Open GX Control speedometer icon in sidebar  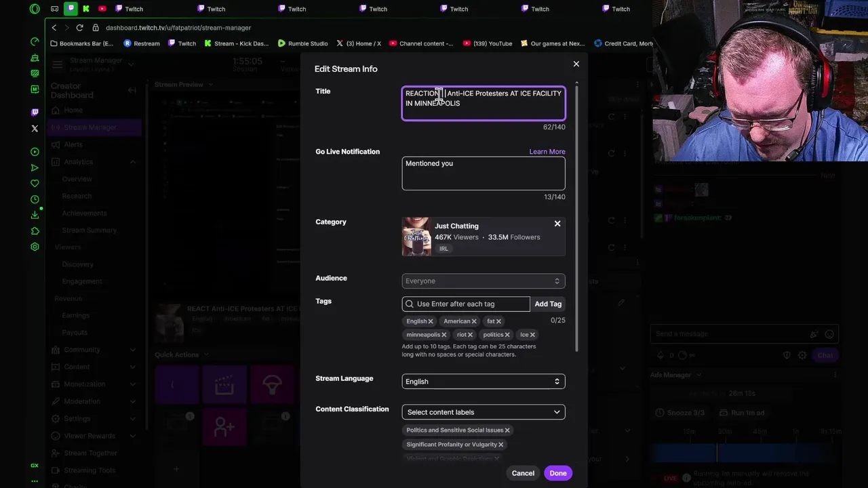coord(35,41)
